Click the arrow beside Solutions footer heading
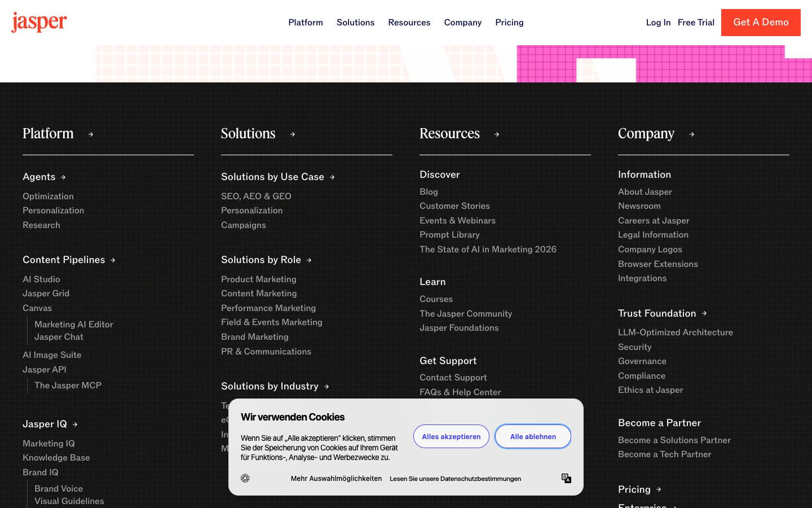This screenshot has width=812, height=508. [293, 134]
